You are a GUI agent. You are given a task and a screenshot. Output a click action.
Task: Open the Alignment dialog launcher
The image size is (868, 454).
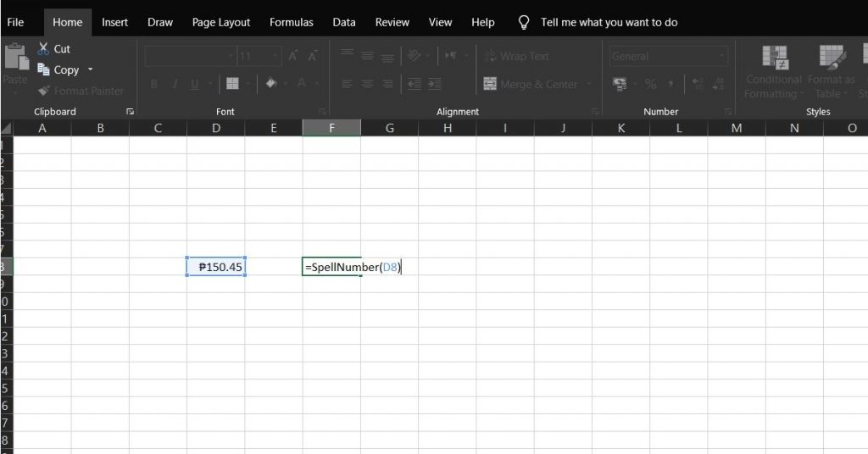coord(595,112)
